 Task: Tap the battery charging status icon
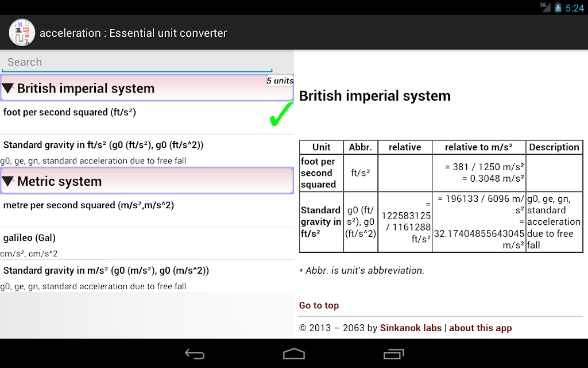tap(558, 7)
